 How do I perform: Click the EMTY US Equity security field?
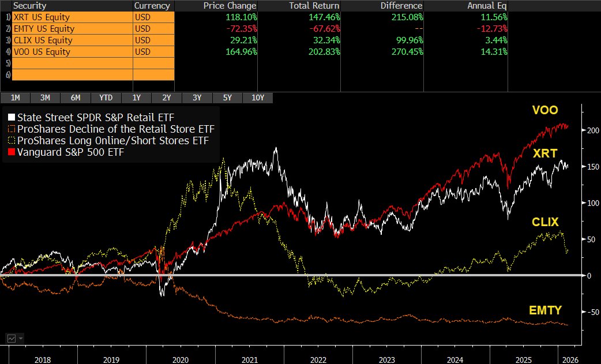point(73,29)
